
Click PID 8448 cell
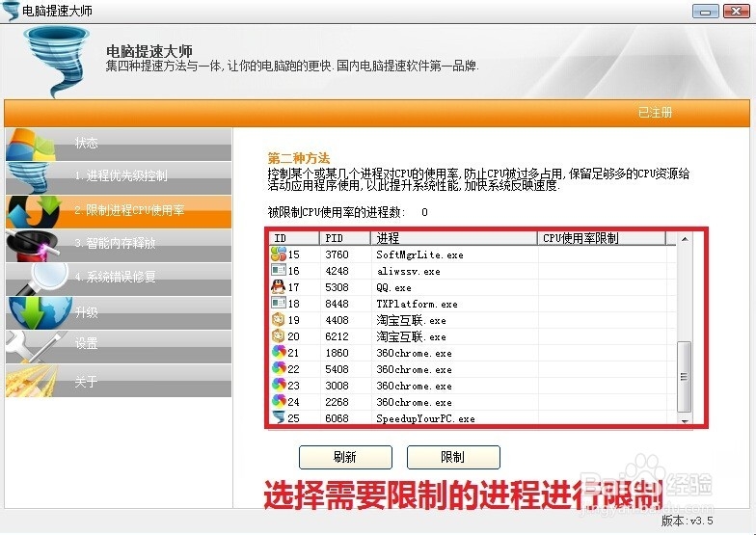tap(337, 304)
